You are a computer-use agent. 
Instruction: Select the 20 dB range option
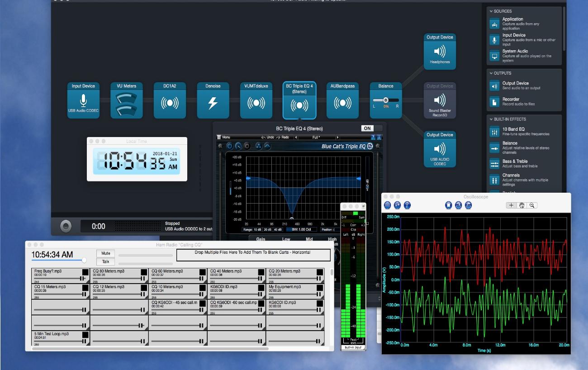point(267,230)
